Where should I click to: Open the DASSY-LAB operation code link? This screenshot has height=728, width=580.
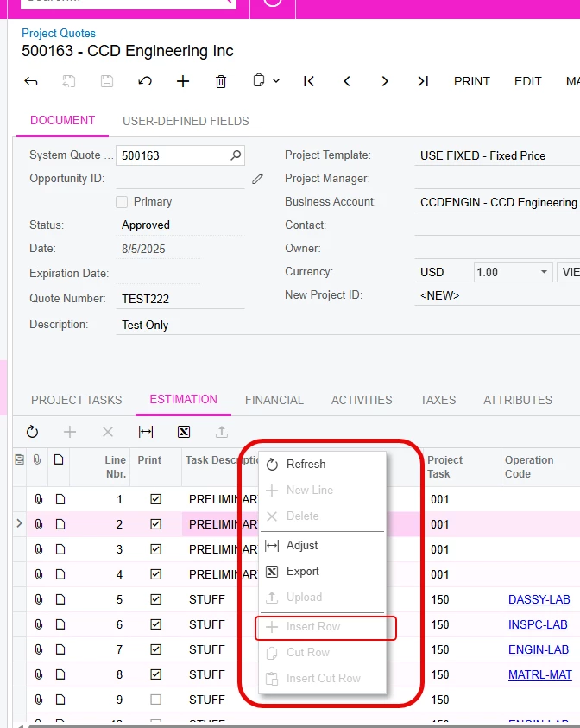click(x=539, y=599)
